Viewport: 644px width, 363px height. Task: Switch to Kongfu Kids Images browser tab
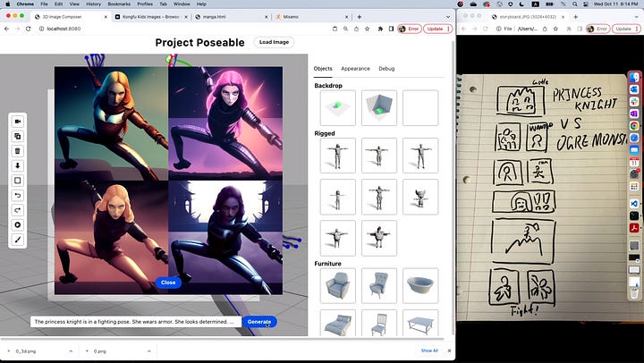pyautogui.click(x=151, y=17)
